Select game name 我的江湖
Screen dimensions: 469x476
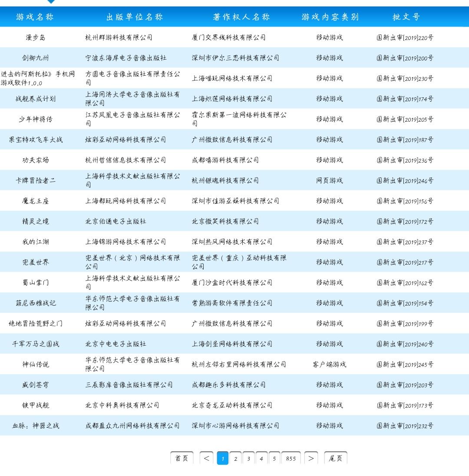[x=36, y=242]
